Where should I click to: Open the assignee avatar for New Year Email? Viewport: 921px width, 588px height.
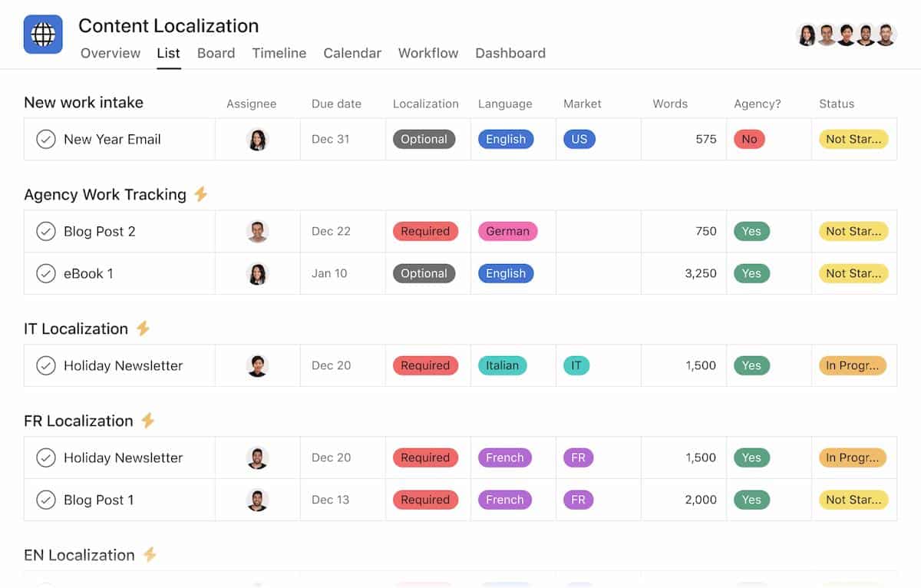257,139
